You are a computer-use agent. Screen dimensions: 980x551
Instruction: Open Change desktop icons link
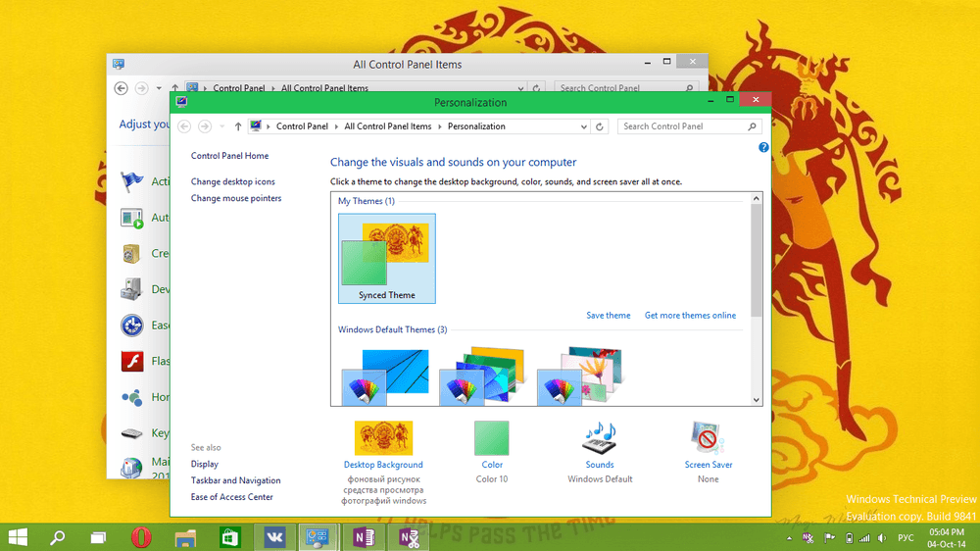(x=232, y=181)
